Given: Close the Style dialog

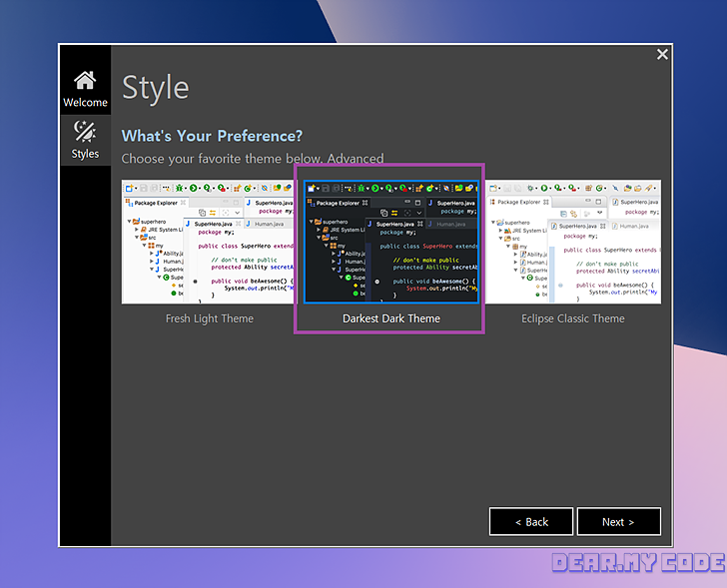Looking at the screenshot, I should click(x=662, y=54).
